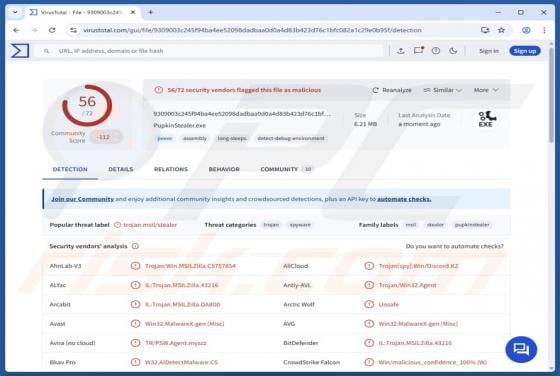Click the browser forward arrow
This screenshot has height=376, width=560.
pos(34,30)
